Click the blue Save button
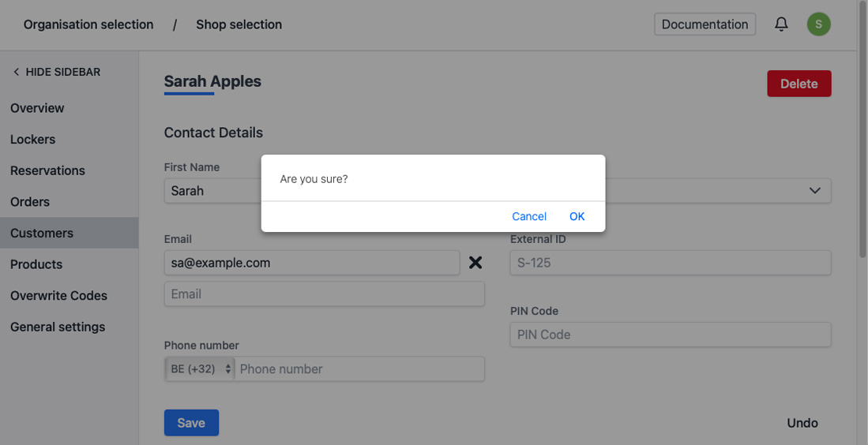Screen dimensions: 868x445 click(x=191, y=423)
